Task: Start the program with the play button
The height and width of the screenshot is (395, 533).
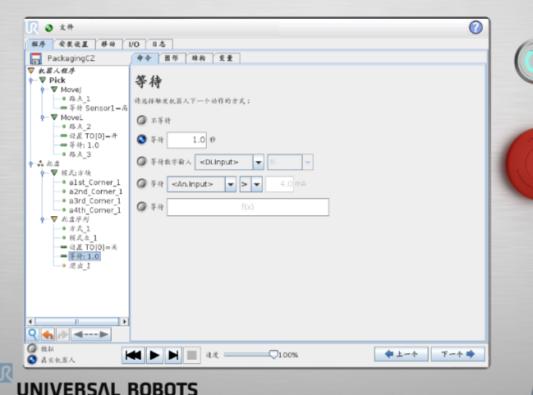Action: click(x=154, y=355)
